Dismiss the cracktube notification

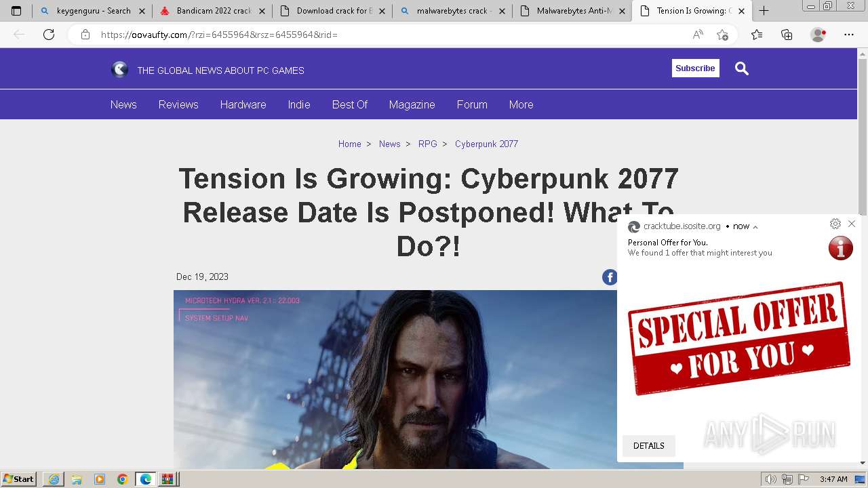(852, 224)
